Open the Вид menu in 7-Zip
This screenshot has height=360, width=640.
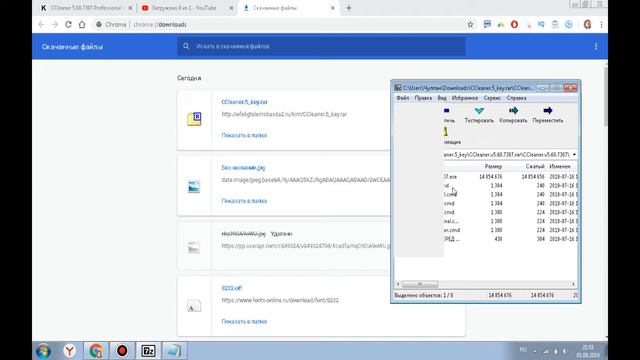coord(442,98)
